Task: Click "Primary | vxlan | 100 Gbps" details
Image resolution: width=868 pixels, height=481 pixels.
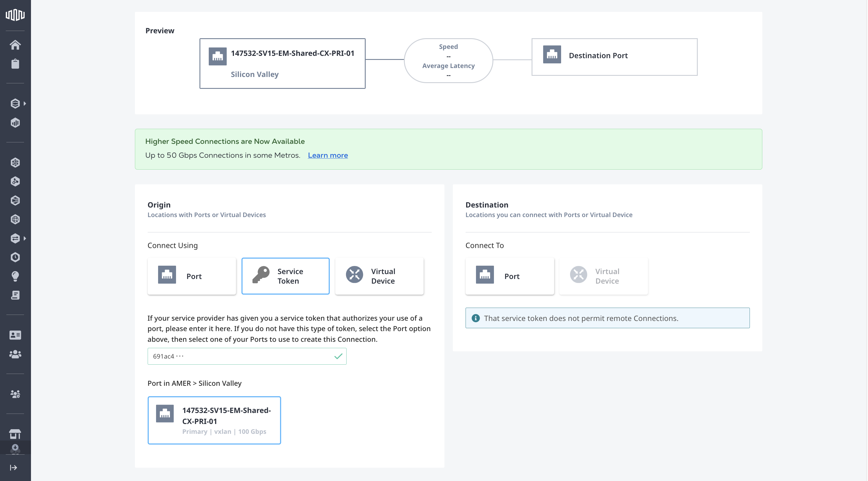Action: click(x=224, y=432)
